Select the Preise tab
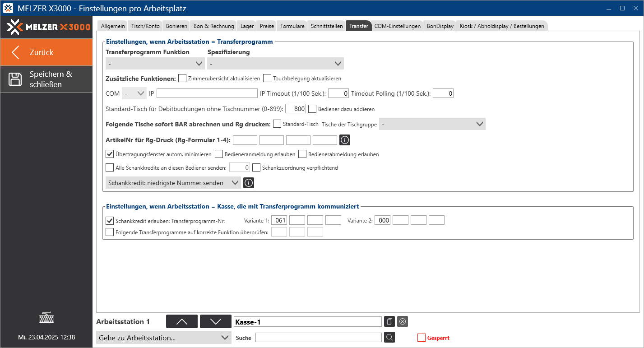Image resolution: width=644 pixels, height=348 pixels. tap(267, 26)
